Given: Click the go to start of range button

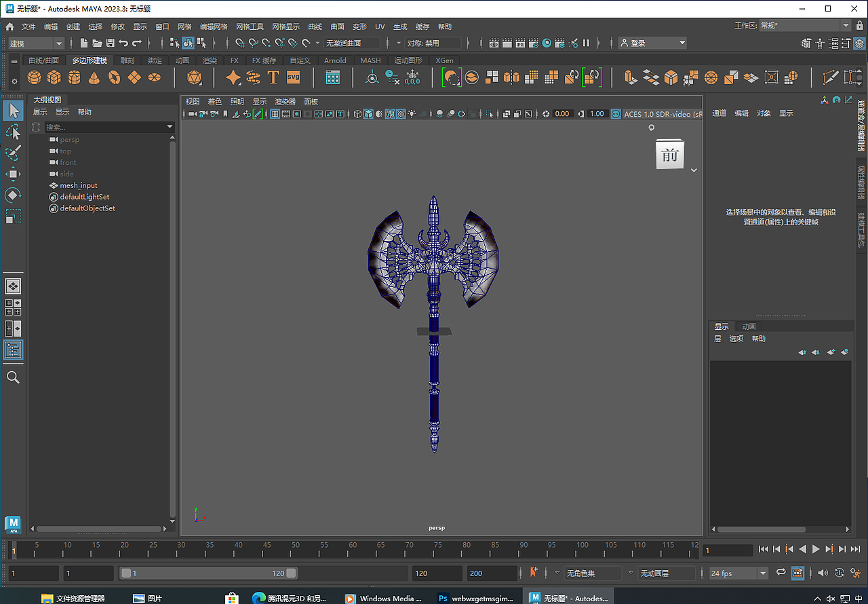Looking at the screenshot, I should click(x=763, y=549).
